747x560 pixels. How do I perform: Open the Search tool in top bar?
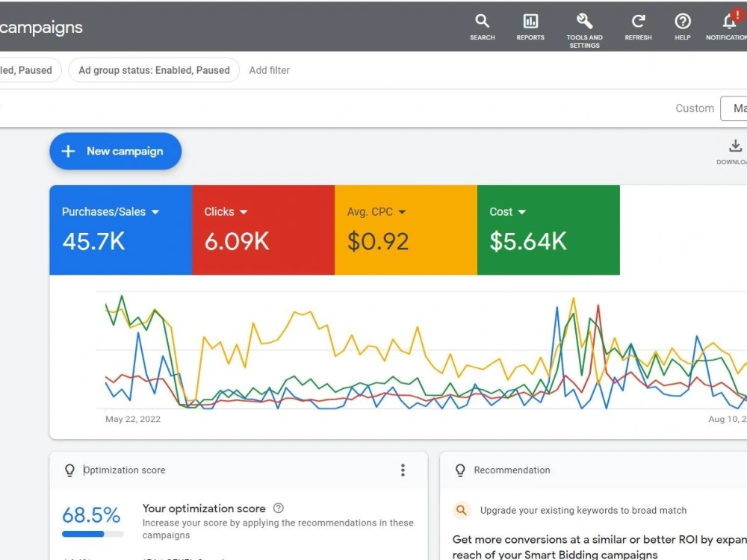482,27
